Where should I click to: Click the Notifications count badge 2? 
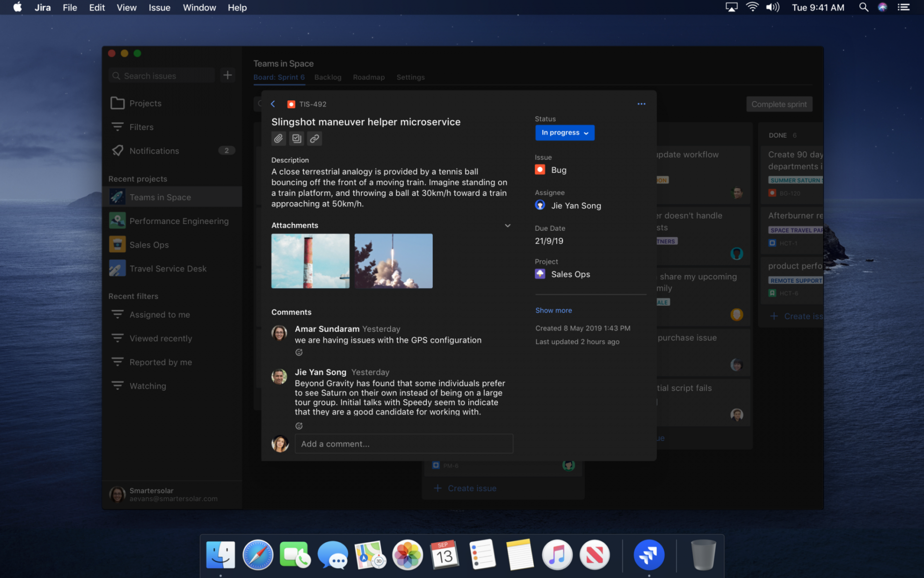tap(227, 151)
